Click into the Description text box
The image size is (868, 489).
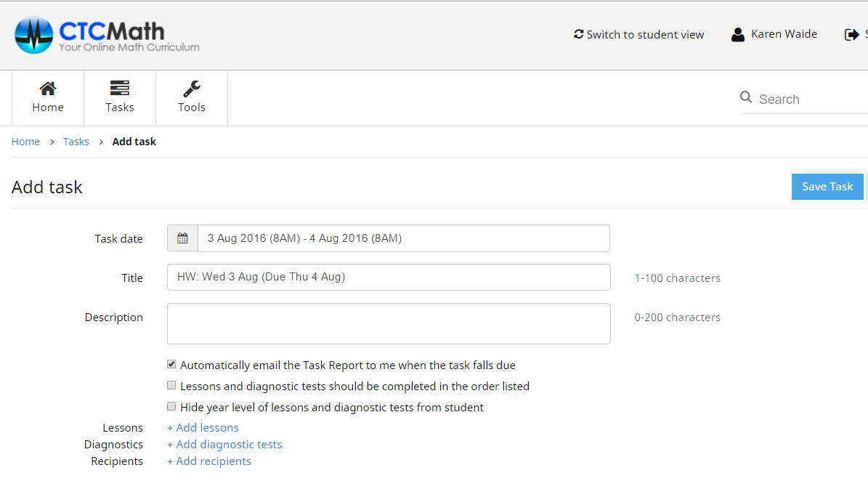click(x=389, y=323)
